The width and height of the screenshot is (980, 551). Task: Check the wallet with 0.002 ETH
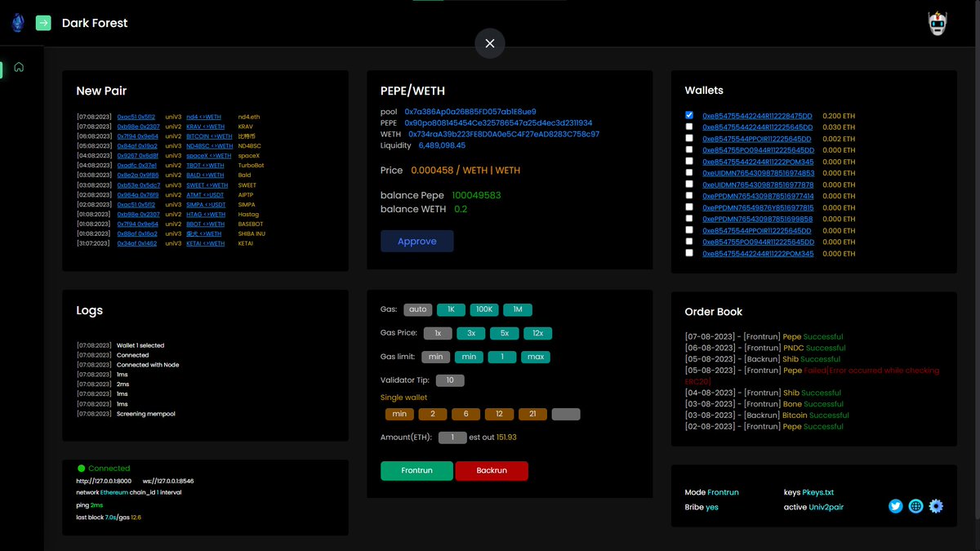[689, 138]
